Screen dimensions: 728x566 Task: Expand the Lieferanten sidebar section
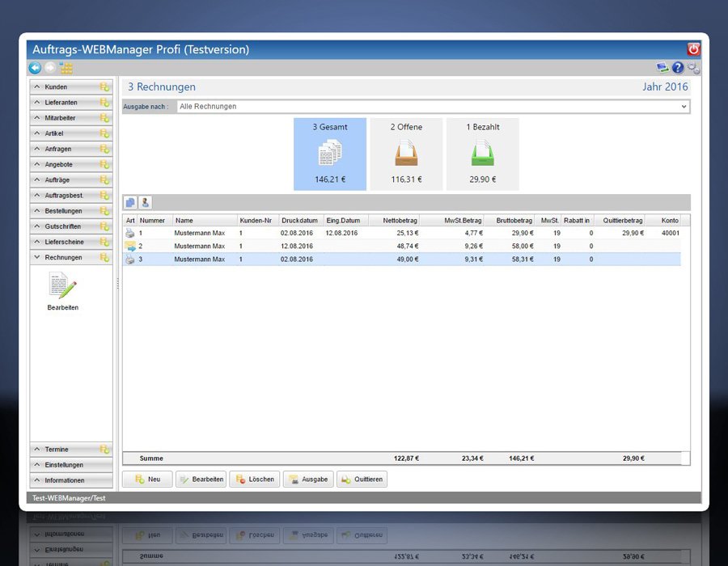[x=61, y=103]
